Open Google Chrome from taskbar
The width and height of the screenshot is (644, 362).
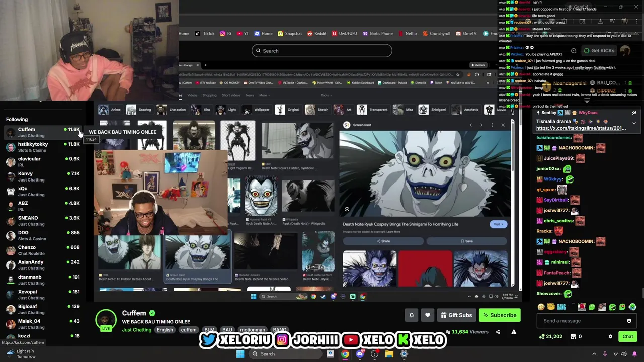(345, 354)
